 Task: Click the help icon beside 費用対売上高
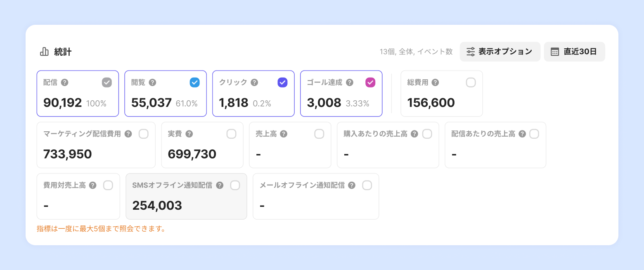[x=93, y=186]
